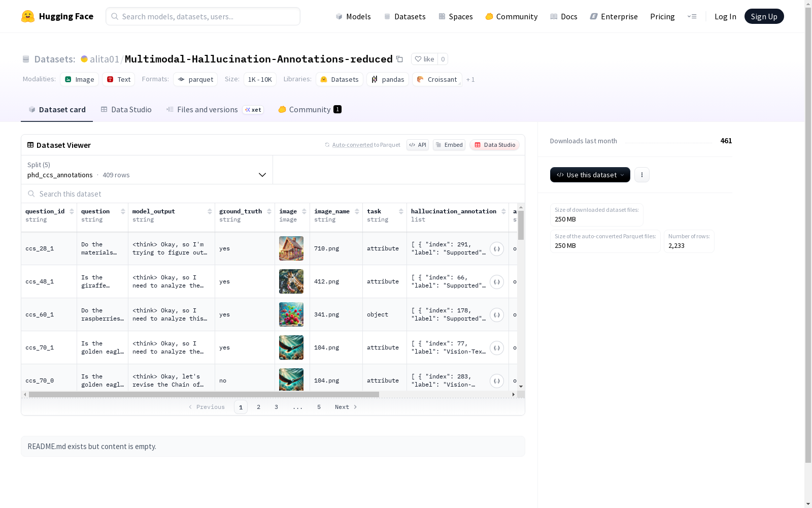Select the pandas library tag
812x508 pixels.
(388, 79)
